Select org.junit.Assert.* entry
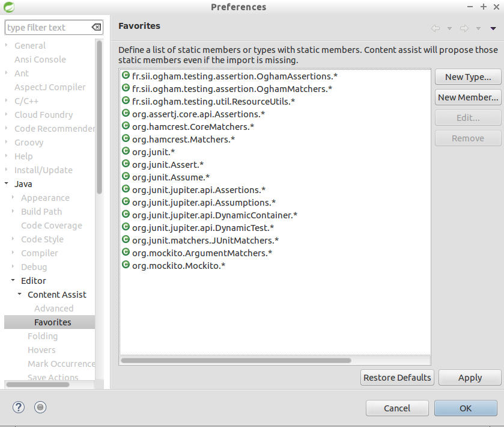 (x=168, y=165)
